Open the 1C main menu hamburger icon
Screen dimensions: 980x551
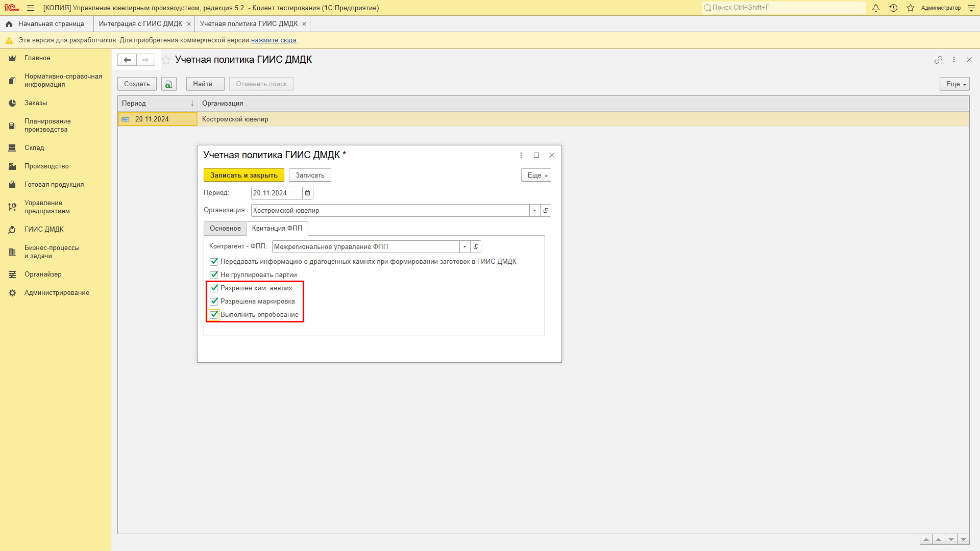[31, 8]
